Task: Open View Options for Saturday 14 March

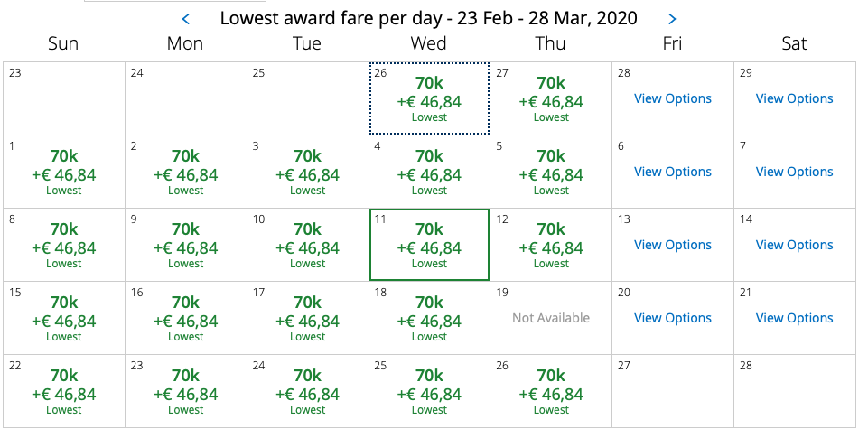Action: [x=794, y=245]
